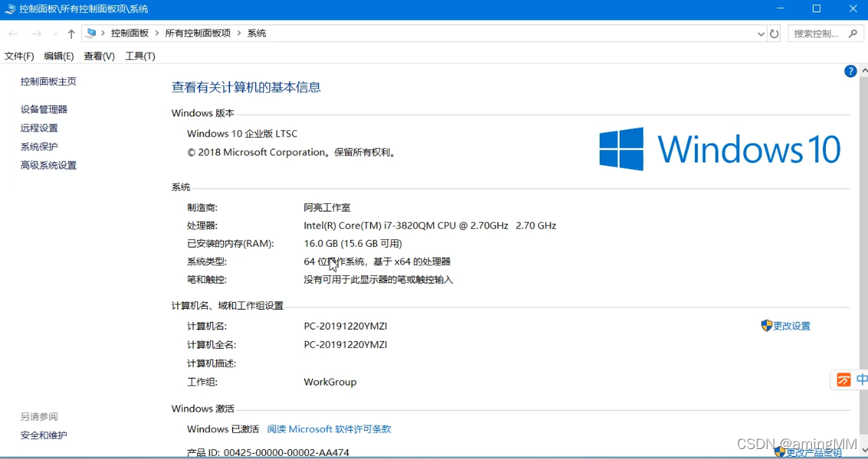Click the window title bar icon
The height and width of the screenshot is (459, 868).
(10, 9)
